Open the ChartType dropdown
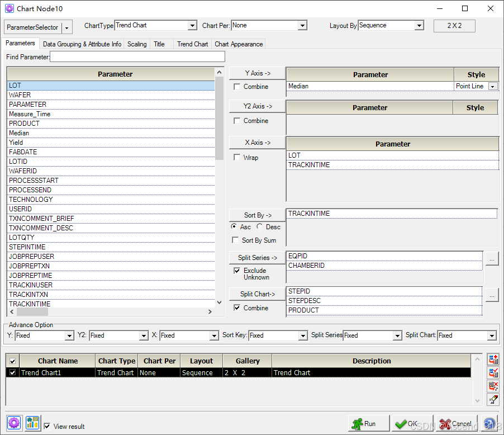504x435 pixels. coord(192,25)
